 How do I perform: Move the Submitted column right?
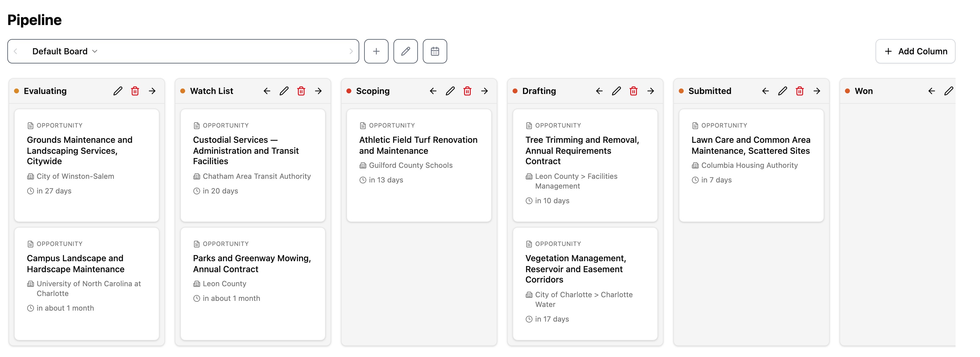pos(817,91)
